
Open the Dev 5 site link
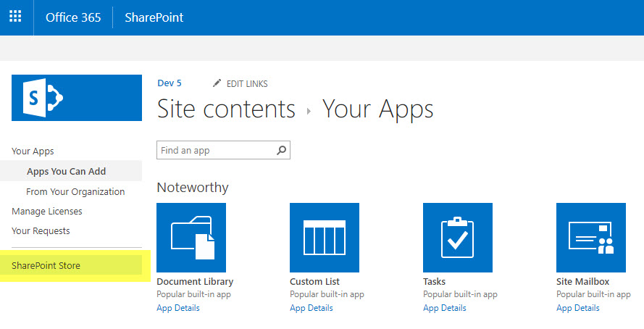[170, 83]
